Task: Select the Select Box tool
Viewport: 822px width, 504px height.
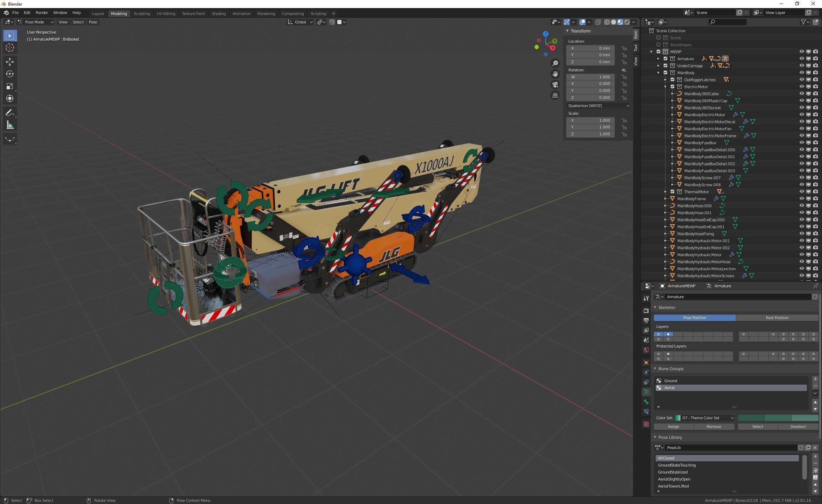Action: [x=10, y=35]
